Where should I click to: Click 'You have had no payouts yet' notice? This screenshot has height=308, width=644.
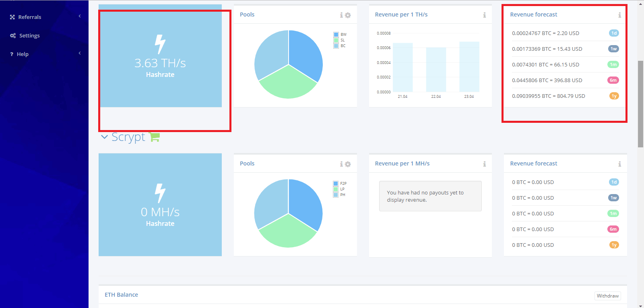click(430, 196)
